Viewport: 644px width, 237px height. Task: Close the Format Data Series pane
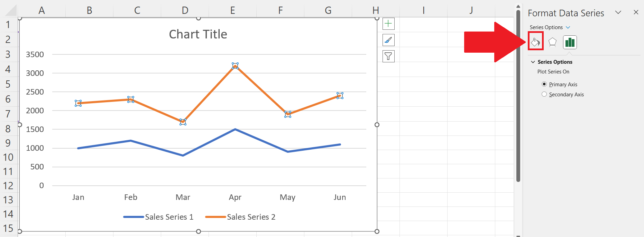(636, 12)
